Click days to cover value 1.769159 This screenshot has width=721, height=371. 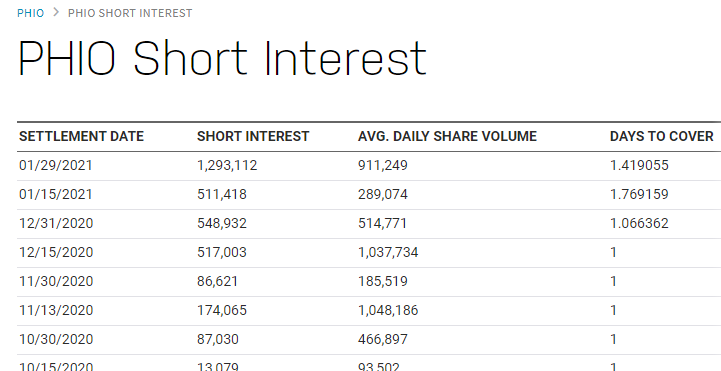point(639,194)
